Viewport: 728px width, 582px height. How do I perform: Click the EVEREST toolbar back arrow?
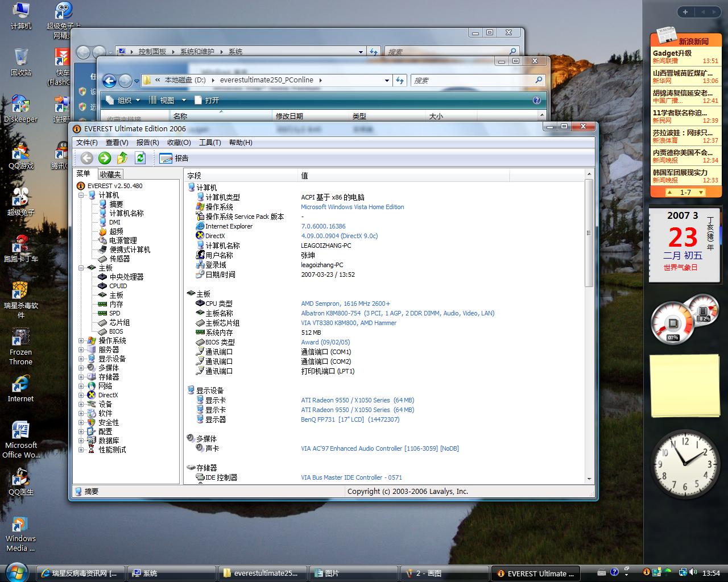click(x=86, y=158)
